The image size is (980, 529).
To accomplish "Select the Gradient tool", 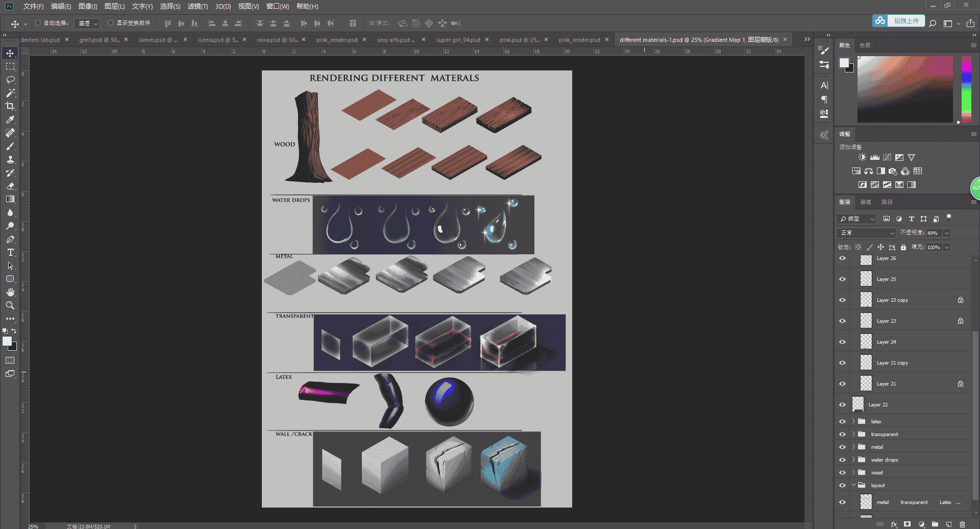I will click(x=10, y=199).
